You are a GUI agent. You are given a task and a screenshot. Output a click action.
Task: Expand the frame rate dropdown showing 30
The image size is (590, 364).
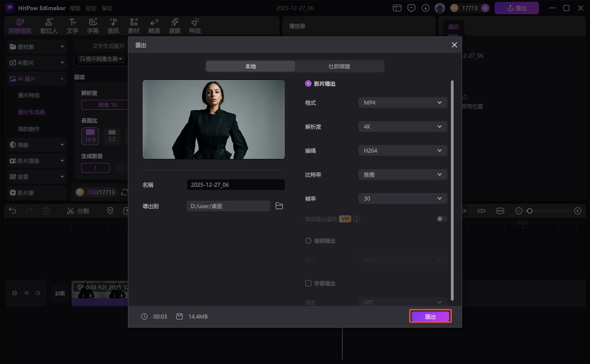tap(403, 198)
